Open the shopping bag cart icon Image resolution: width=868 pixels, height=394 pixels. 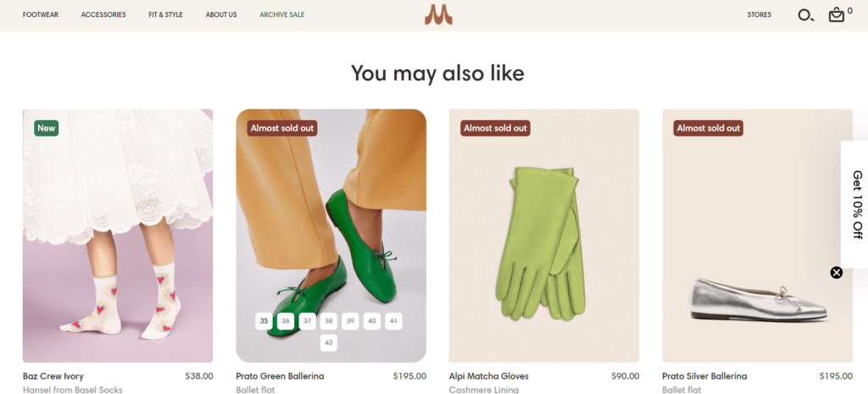(837, 15)
